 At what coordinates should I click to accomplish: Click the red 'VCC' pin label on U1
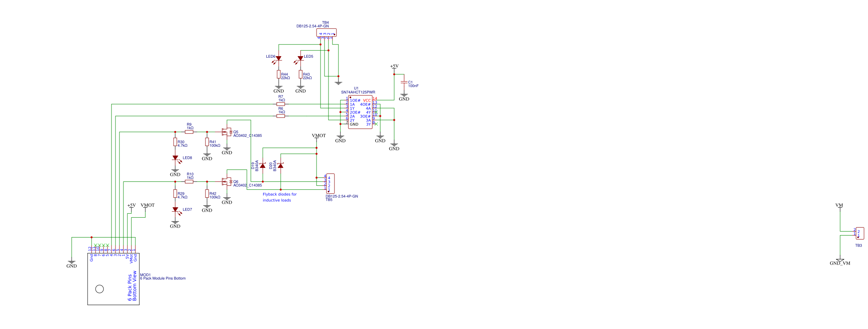(367, 101)
